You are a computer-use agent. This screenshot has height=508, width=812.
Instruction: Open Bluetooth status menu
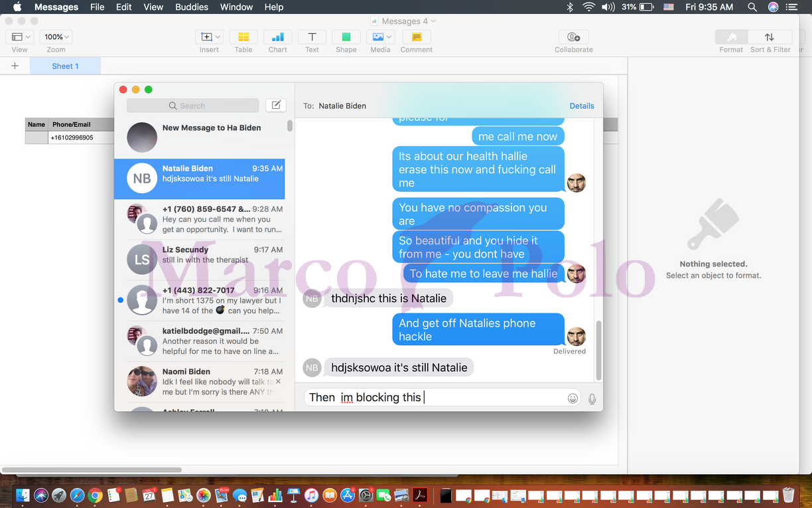(x=569, y=7)
